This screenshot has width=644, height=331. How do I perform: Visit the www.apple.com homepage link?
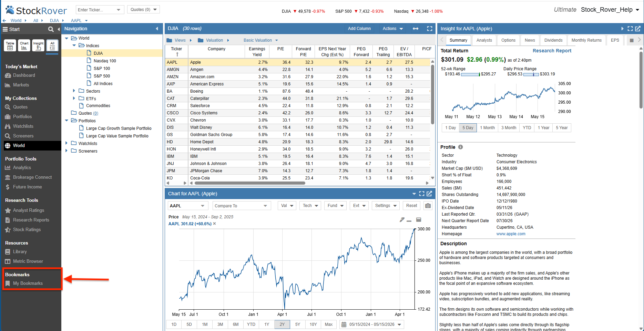tap(511, 234)
